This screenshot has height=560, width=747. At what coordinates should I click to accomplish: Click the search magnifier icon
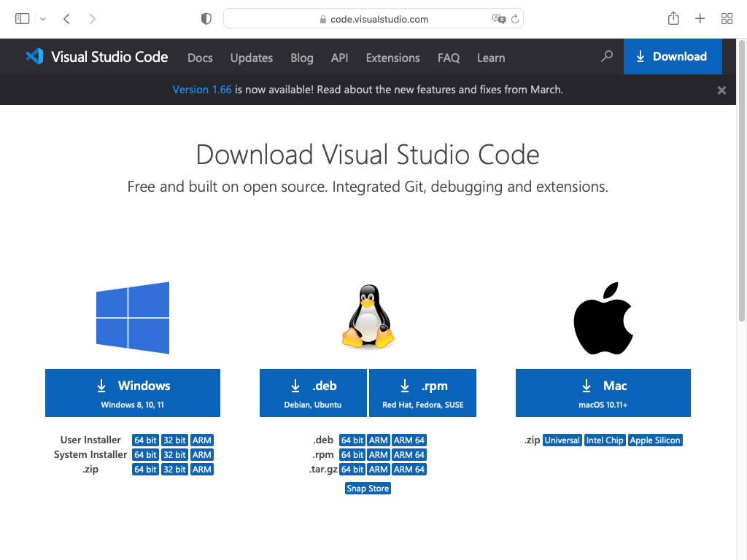click(606, 57)
